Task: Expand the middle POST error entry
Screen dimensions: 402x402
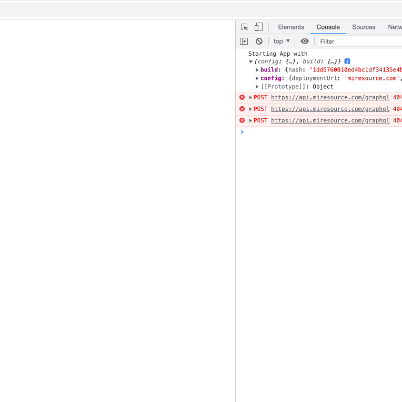Action: point(251,109)
